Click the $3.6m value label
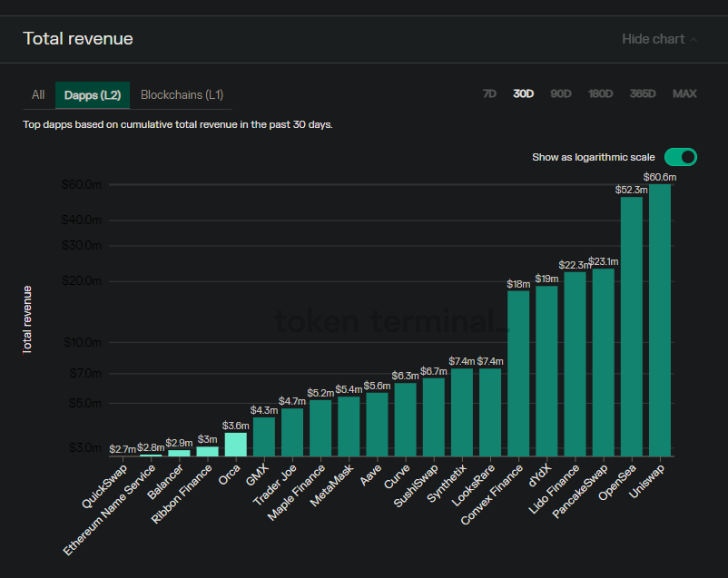The height and width of the screenshot is (578, 728). point(236,426)
